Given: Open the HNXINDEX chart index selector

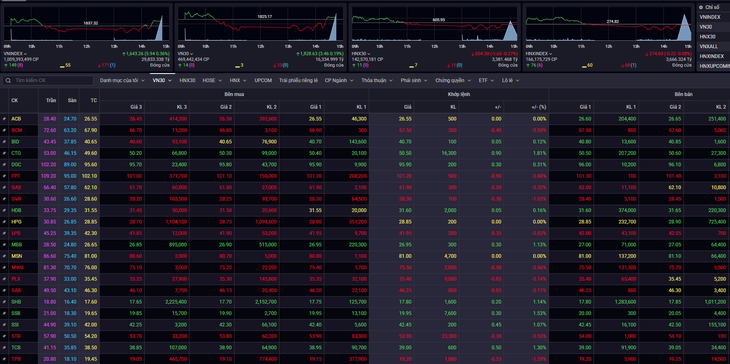Looking at the screenshot, I should (537, 54).
